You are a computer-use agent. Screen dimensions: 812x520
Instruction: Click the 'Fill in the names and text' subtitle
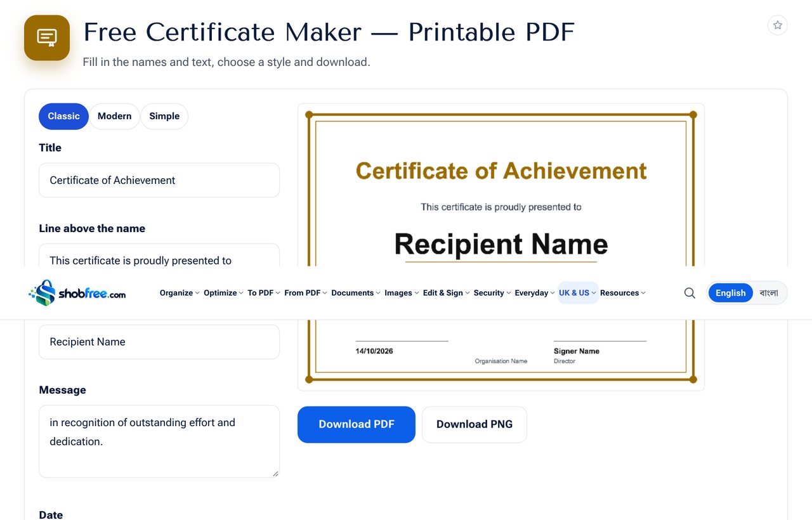(226, 62)
